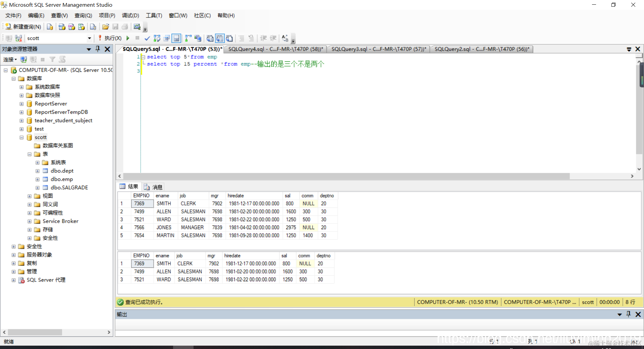Toggle Include Actual Execution Plan
Viewport: 644px width, 349px height.
[188, 38]
